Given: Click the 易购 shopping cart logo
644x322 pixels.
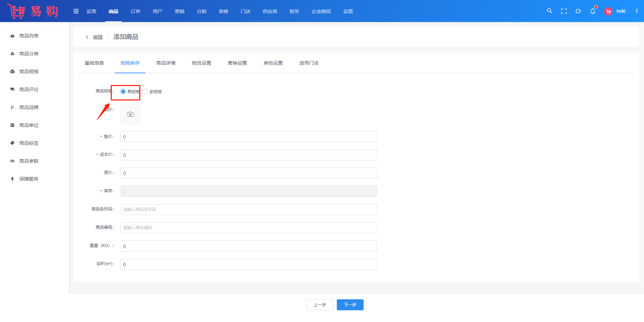Looking at the screenshot, I should pyautogui.click(x=33, y=11).
